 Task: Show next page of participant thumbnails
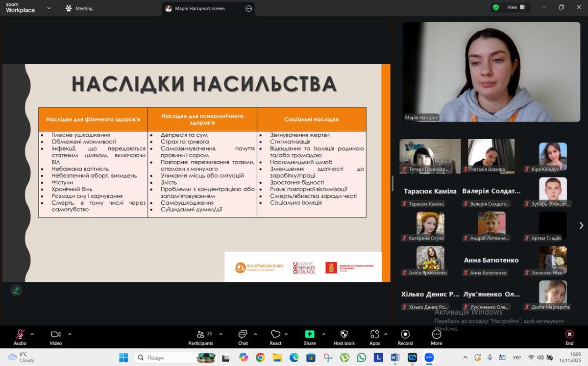pos(581,225)
